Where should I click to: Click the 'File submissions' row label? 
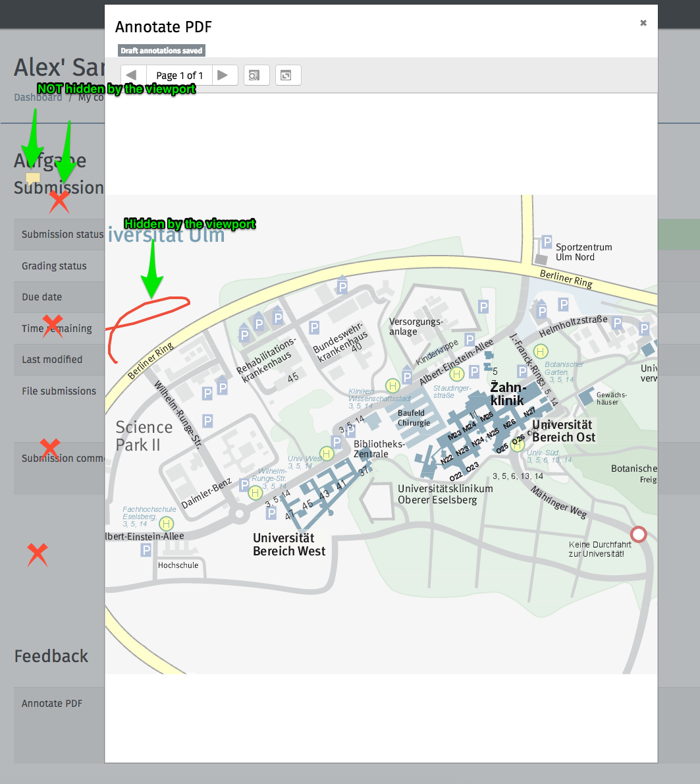59,391
